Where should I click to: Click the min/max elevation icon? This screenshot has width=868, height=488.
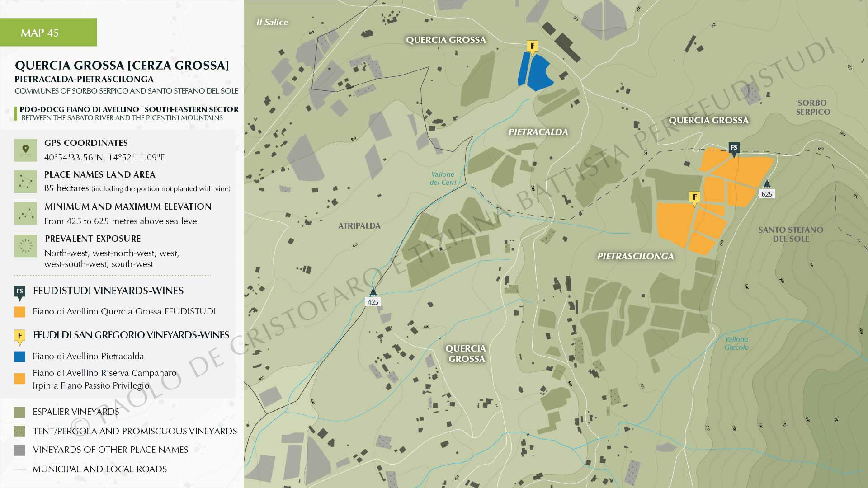tap(25, 213)
